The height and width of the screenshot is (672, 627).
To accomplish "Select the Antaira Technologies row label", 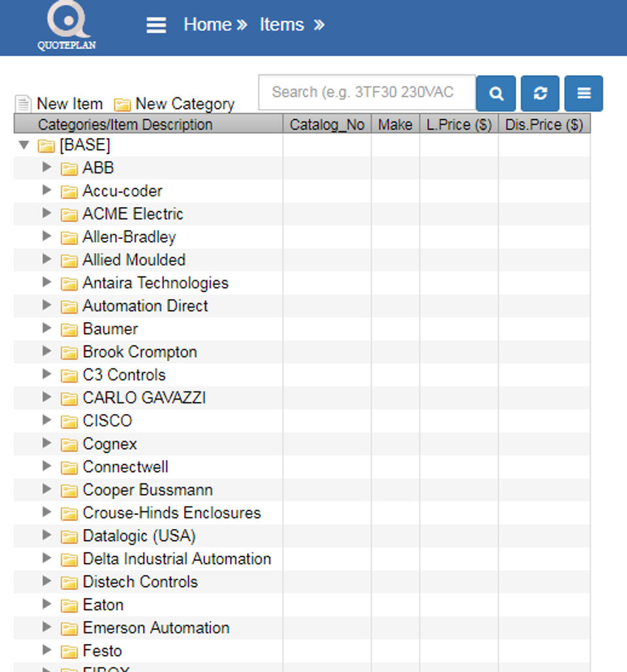I will point(155,283).
